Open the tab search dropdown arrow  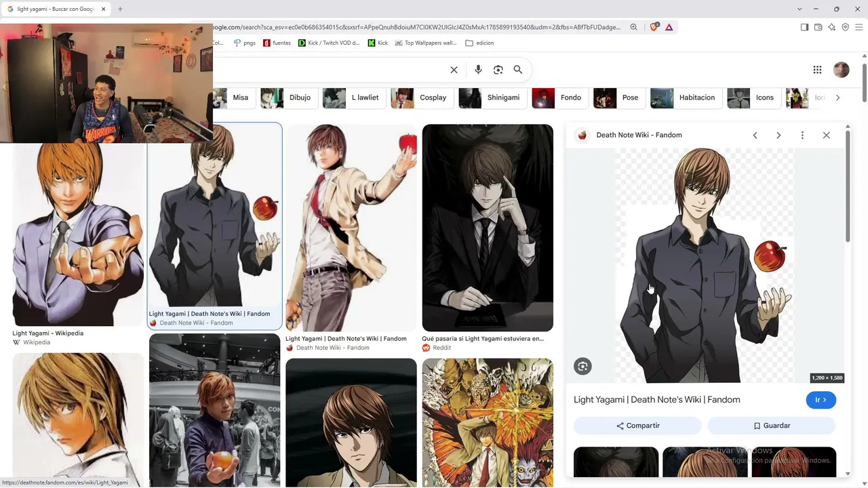point(800,9)
